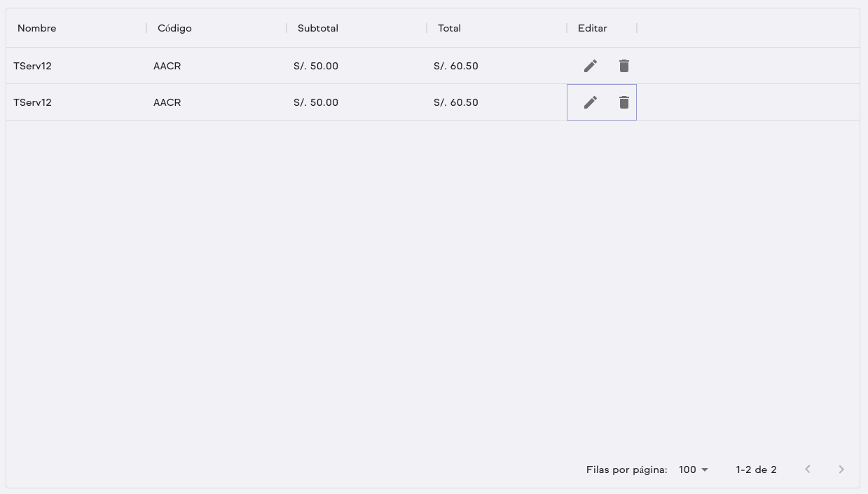Click the "1-2 de 2" pagination label
This screenshot has height=494, width=868.
click(756, 469)
